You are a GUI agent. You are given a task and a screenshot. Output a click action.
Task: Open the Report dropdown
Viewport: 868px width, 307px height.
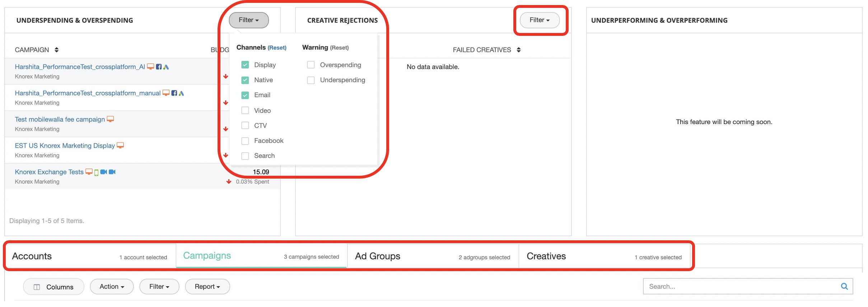click(207, 287)
